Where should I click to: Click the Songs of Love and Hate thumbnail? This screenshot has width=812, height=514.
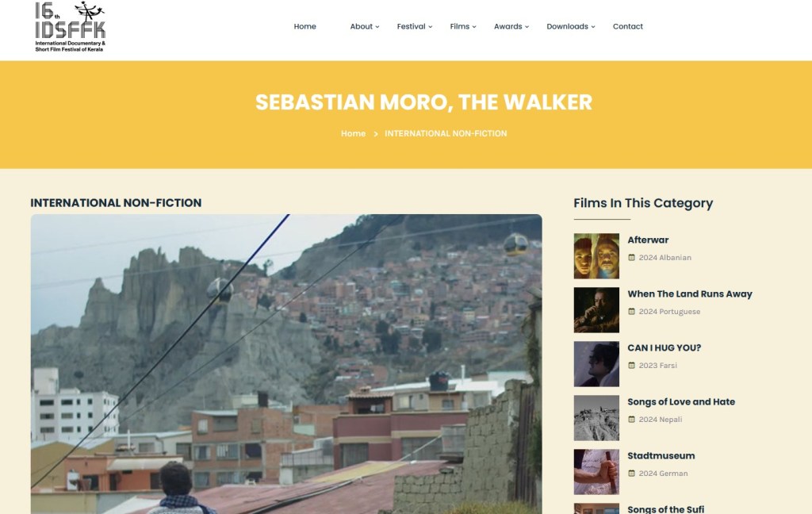596,417
